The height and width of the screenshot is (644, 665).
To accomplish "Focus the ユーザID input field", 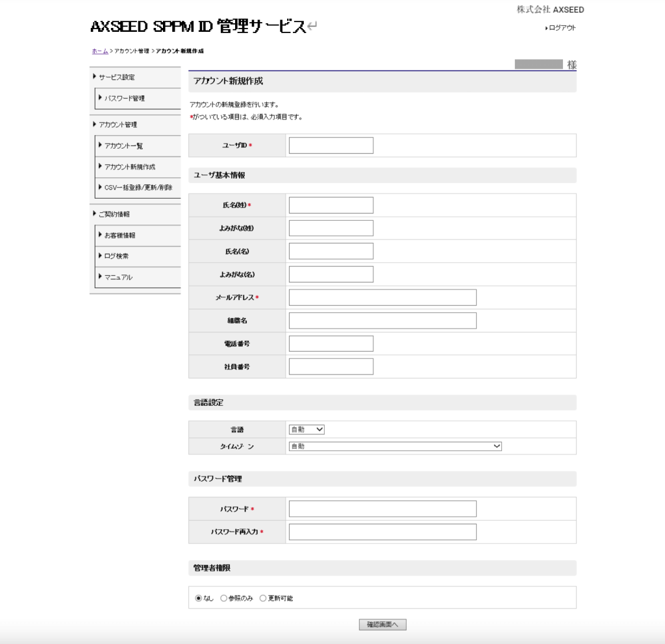I will 331,145.
